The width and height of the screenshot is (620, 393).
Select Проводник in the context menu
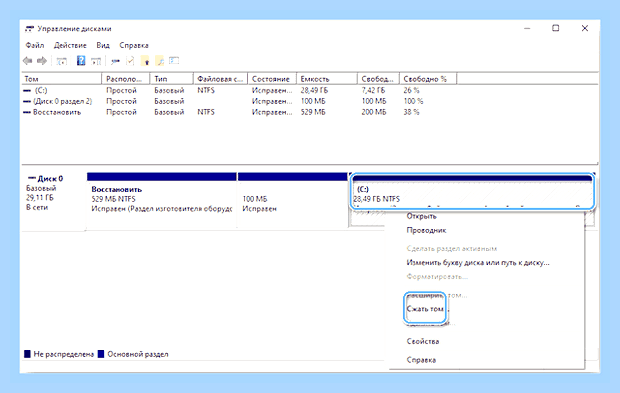pyautogui.click(x=426, y=230)
